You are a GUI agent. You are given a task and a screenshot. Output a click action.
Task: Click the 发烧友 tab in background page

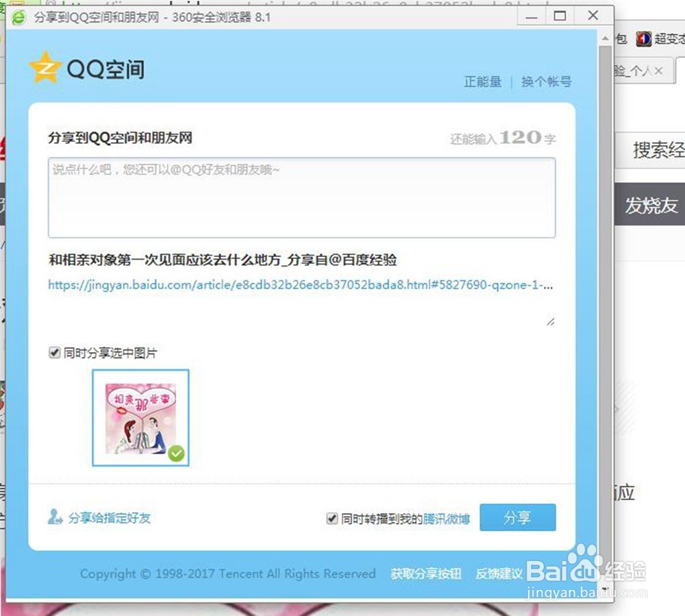tap(651, 205)
